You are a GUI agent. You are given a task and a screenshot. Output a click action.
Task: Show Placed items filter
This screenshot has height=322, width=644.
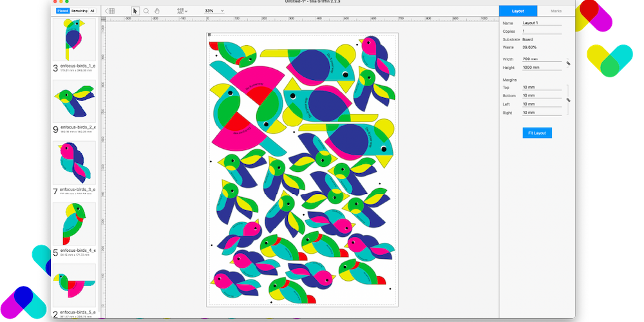pyautogui.click(x=63, y=11)
